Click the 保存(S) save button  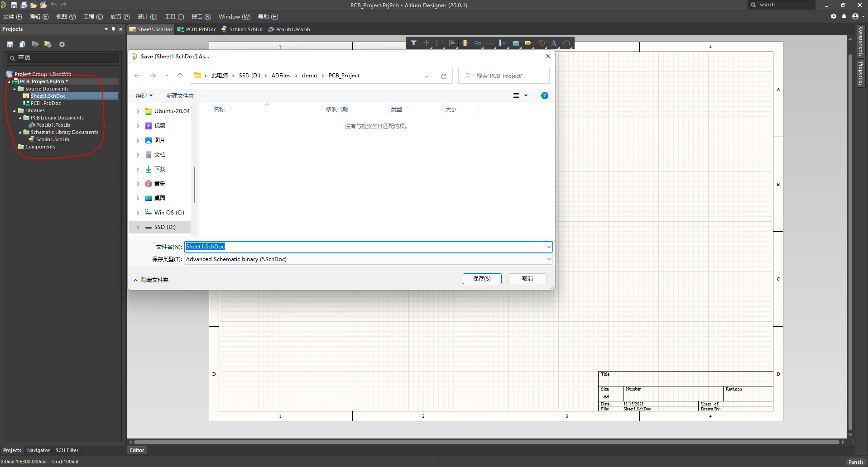482,279
